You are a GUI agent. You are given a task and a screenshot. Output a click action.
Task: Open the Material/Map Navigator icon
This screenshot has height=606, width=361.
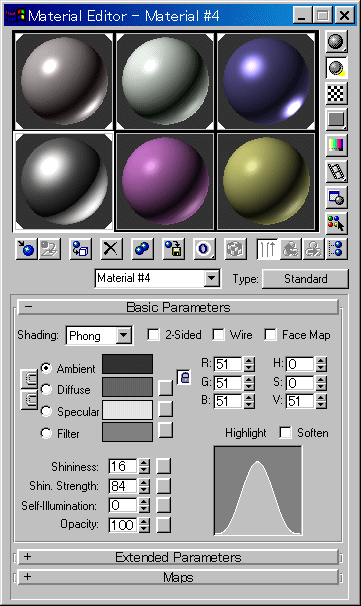point(337,249)
